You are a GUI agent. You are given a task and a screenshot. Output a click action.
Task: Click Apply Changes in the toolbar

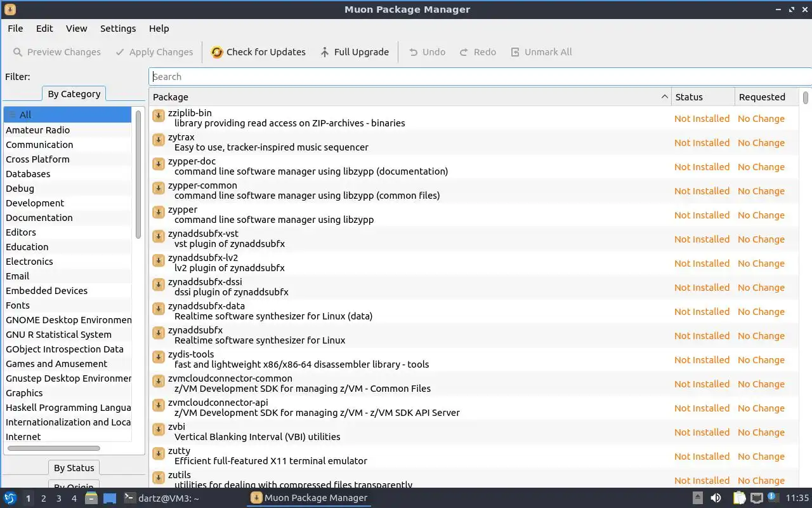[154, 52]
